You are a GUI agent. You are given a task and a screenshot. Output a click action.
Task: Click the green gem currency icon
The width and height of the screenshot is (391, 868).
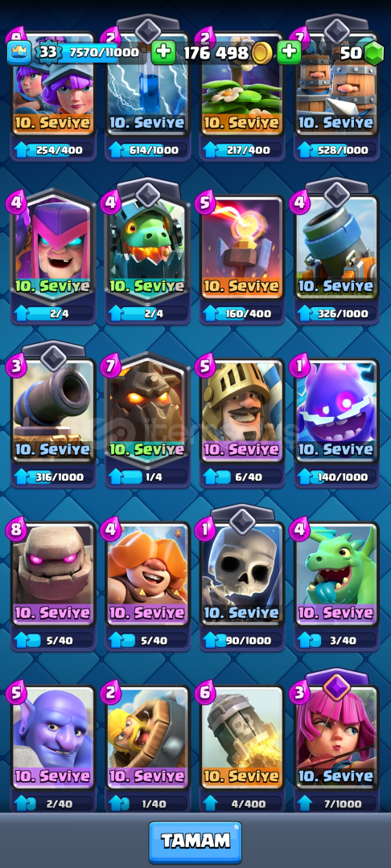click(x=374, y=53)
